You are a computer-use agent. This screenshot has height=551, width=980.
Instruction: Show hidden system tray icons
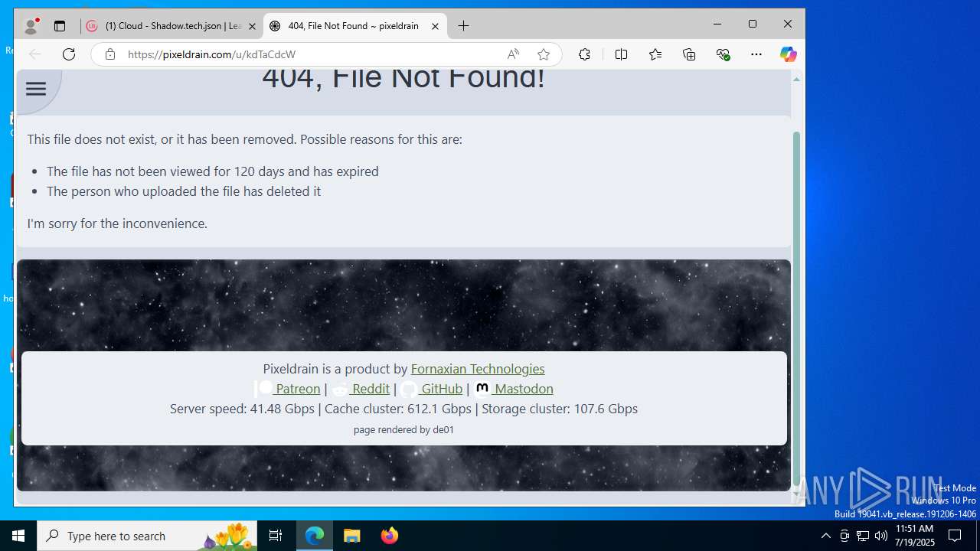point(825,536)
